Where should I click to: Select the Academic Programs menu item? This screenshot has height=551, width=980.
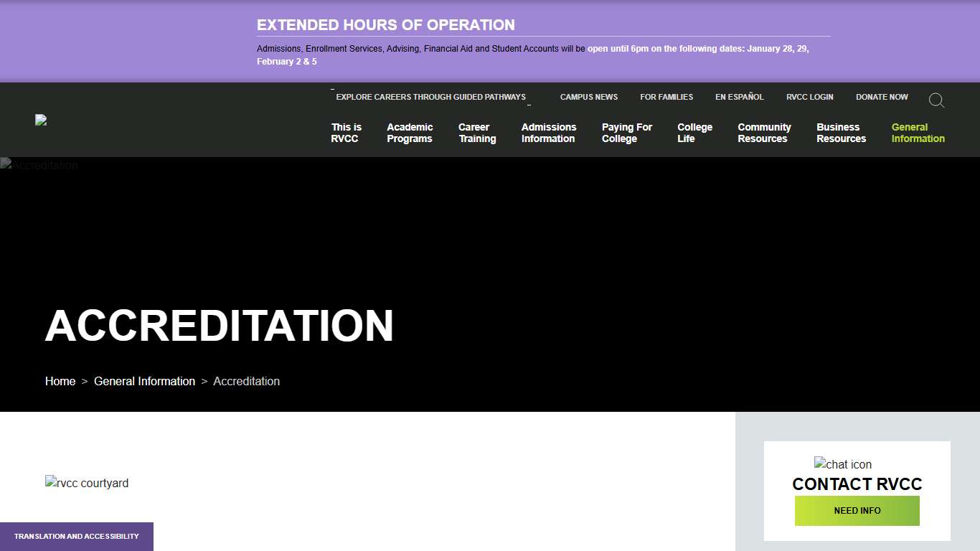pyautogui.click(x=409, y=133)
